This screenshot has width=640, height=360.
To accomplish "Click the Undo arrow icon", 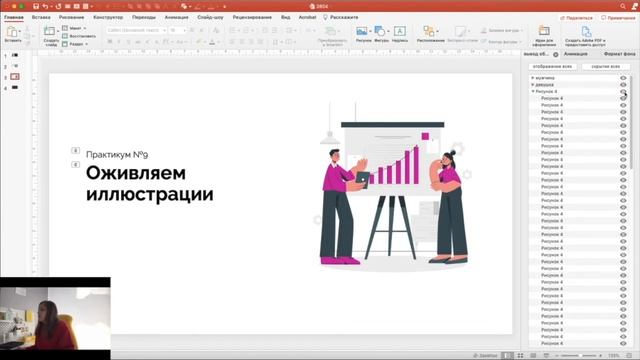I will tap(45, 7).
